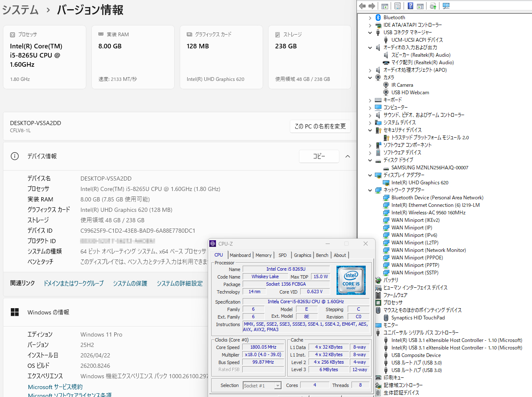Click the TPM key icon beside トラステッド プラットフォーム モジュール 2.0

[386, 138]
